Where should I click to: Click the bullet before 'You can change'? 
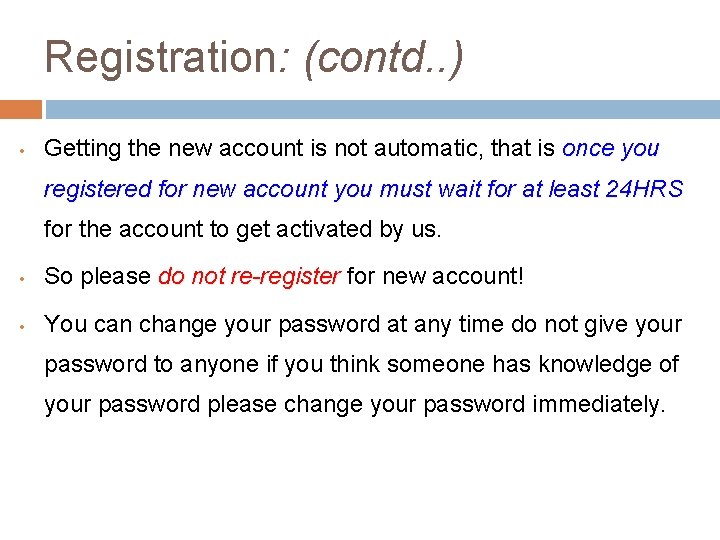pyautogui.click(x=22, y=326)
